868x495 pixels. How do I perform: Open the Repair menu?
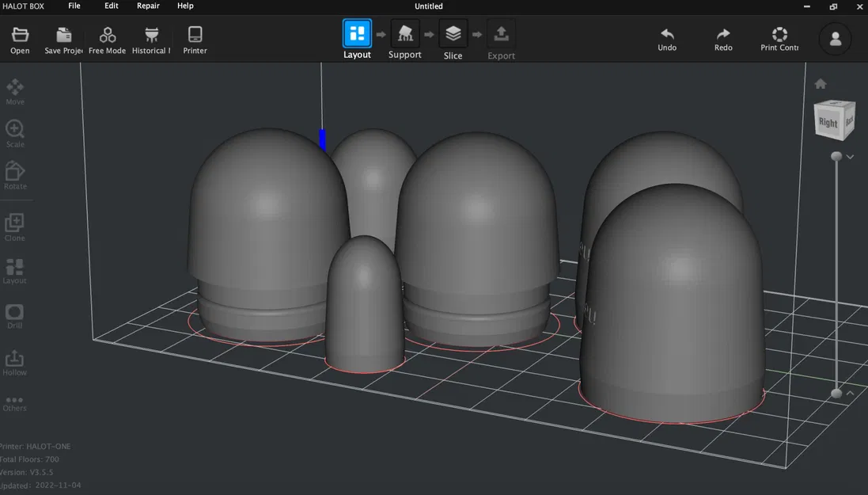coord(148,6)
